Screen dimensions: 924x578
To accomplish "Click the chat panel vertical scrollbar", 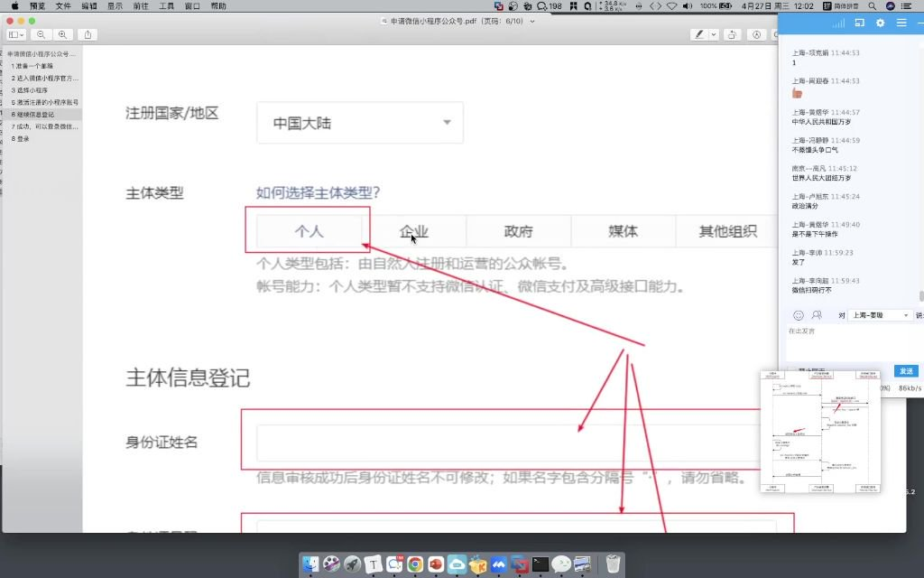I will 921,296.
